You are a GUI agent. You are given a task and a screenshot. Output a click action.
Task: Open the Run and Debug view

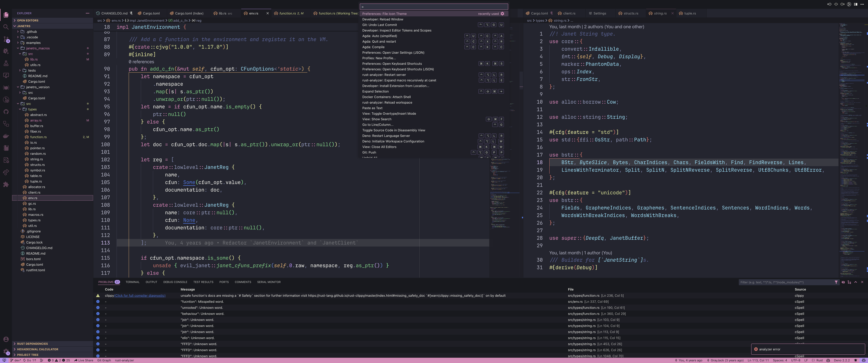pyautogui.click(x=6, y=51)
